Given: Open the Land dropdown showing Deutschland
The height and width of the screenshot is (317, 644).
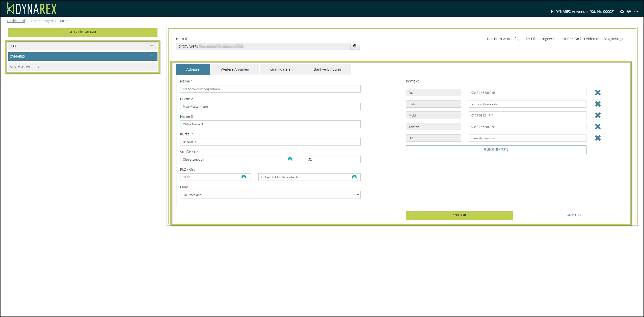Looking at the screenshot, I should (270, 195).
